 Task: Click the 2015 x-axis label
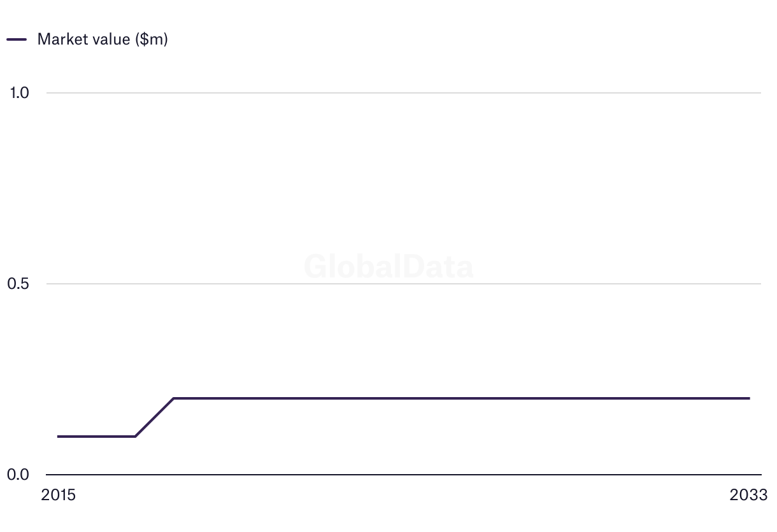pyautogui.click(x=58, y=495)
